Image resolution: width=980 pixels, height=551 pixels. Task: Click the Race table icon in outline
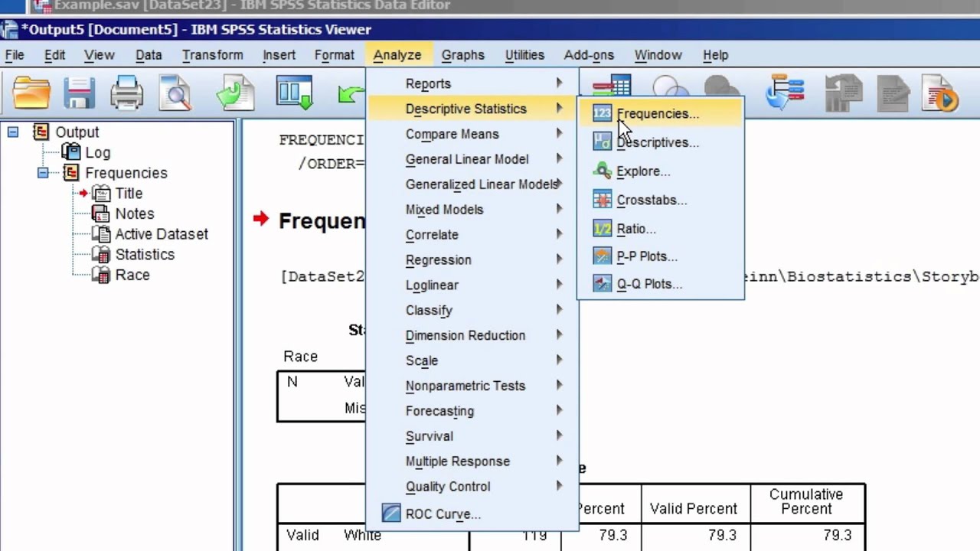tap(100, 275)
